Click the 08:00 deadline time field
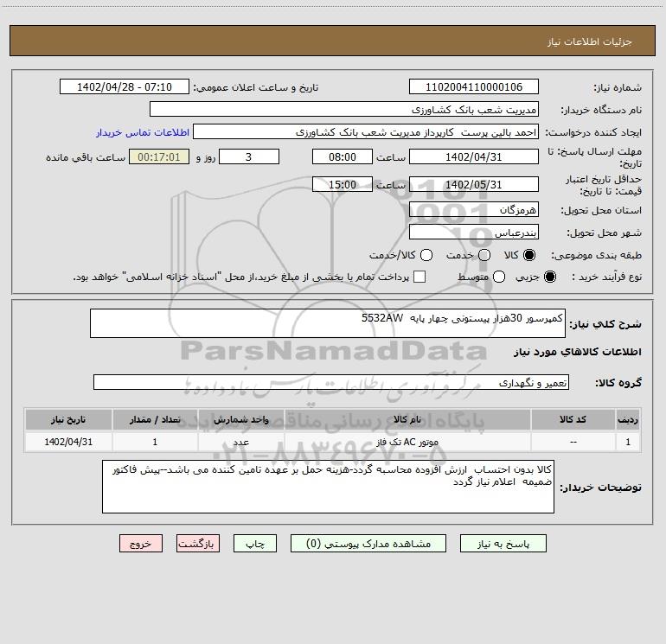Screen dimensions: 666x644 click(x=343, y=156)
